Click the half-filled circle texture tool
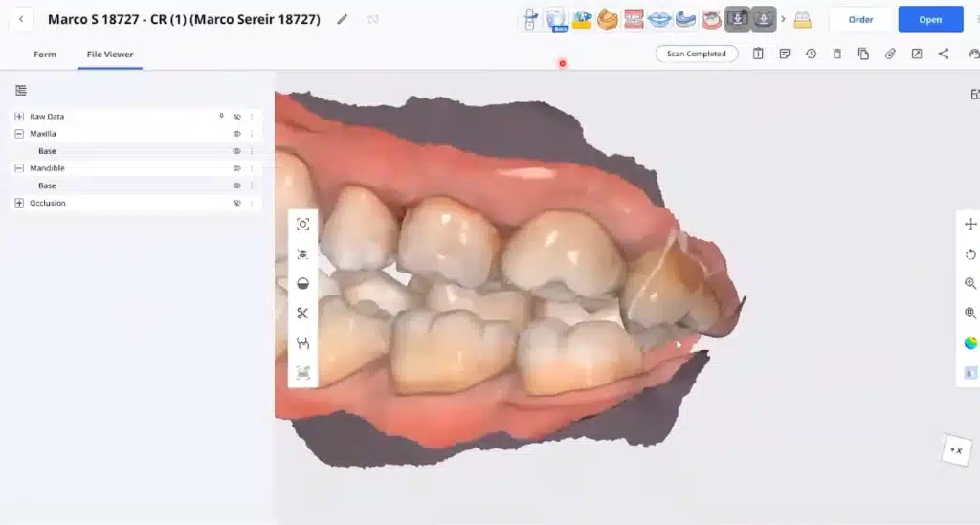 pos(302,283)
